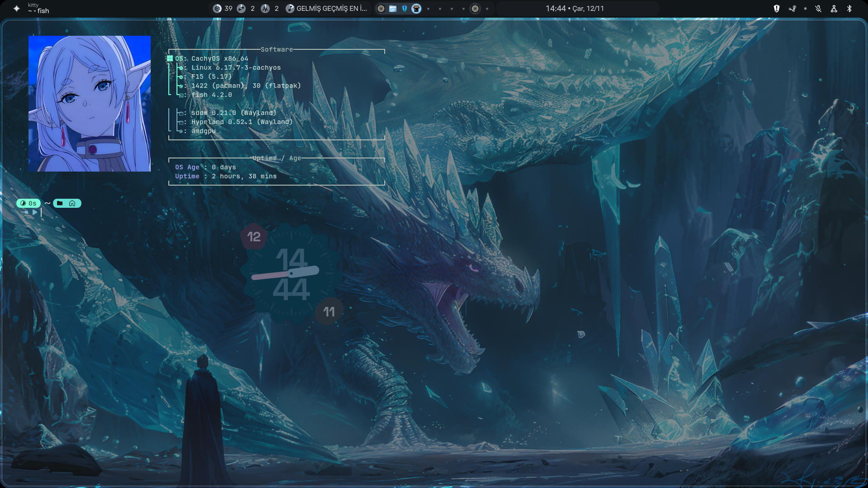
Task: Click the "sddm 0.21.0 (Wayland)" line
Action: pyautogui.click(x=227, y=113)
